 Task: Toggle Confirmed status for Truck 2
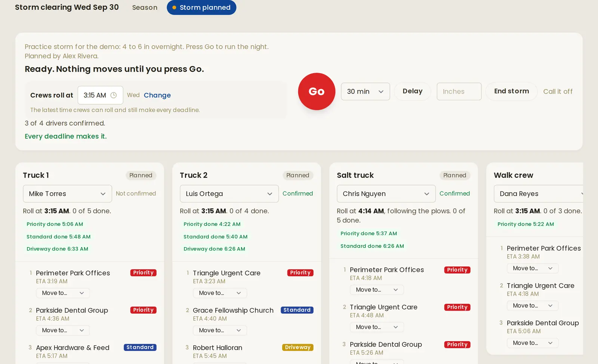click(298, 193)
